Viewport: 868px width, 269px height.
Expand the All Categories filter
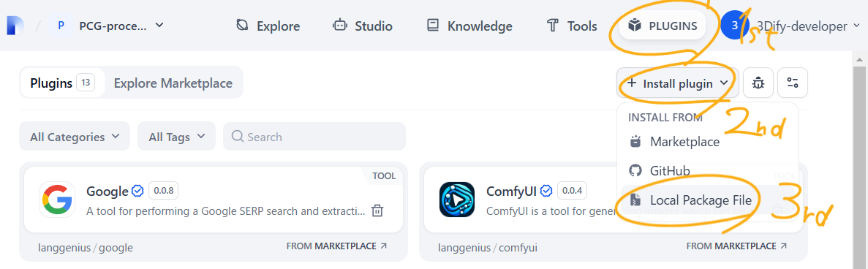pos(75,136)
